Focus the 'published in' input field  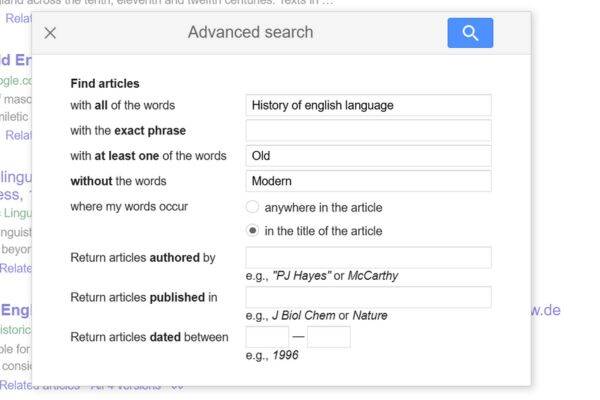368,297
